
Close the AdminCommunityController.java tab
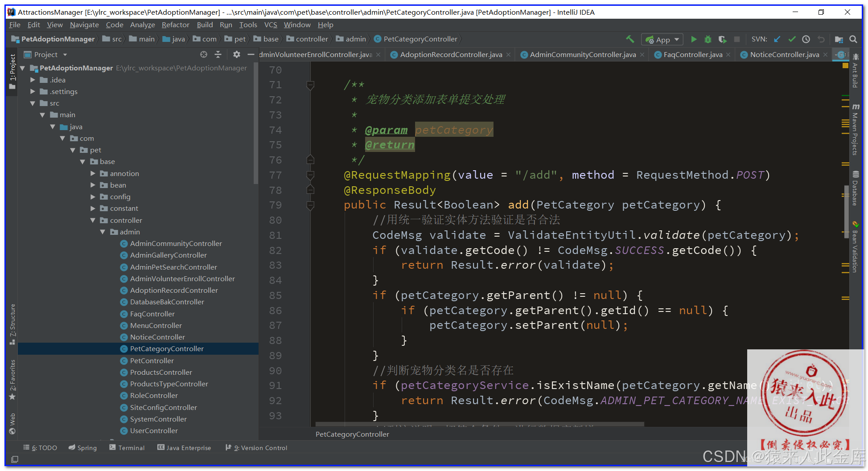point(642,55)
